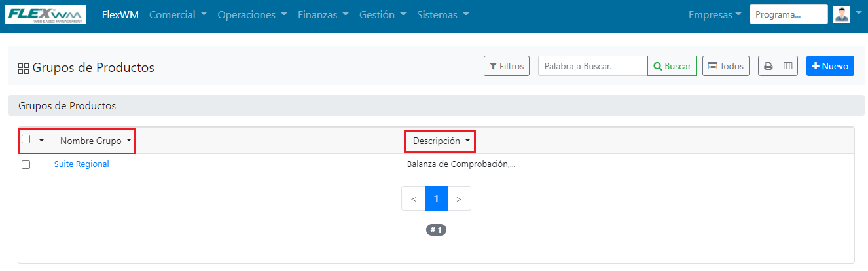
Task: Show all records with Todos
Action: click(726, 66)
